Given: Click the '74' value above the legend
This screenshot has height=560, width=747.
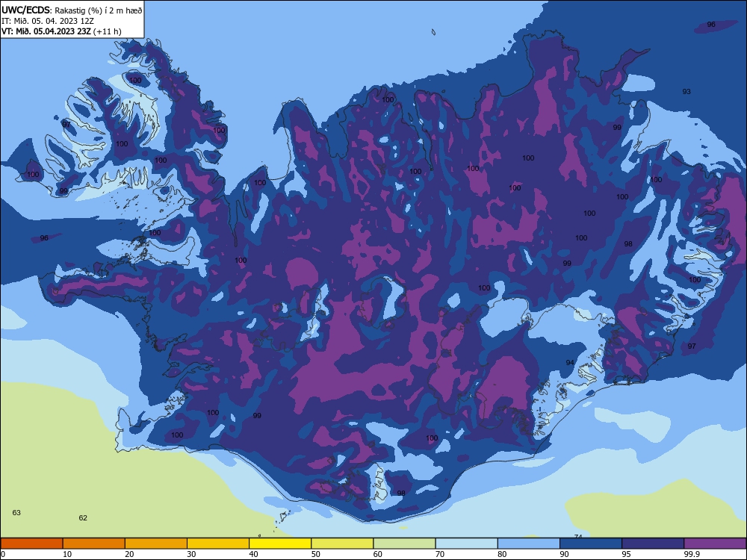Looking at the screenshot, I should [578, 536].
